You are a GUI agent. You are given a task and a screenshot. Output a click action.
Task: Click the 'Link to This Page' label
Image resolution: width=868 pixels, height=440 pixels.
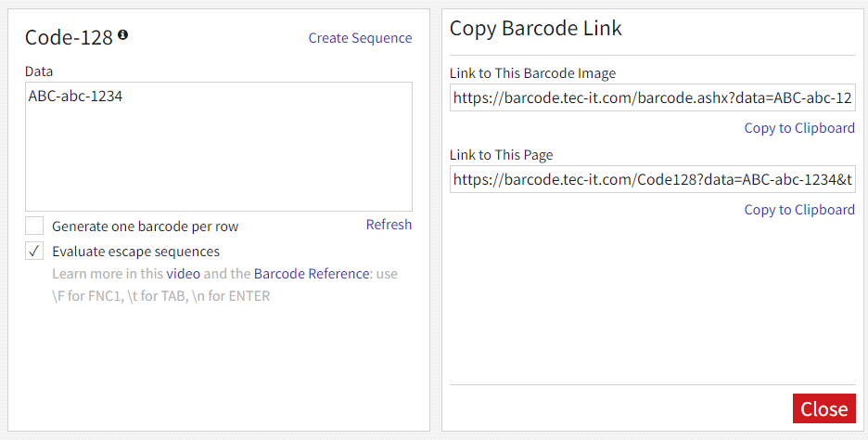coord(501,155)
